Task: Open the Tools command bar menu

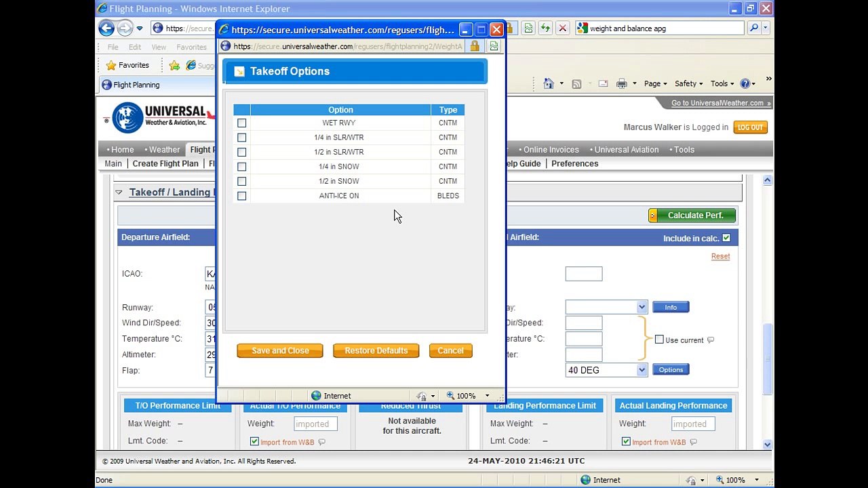Action: pyautogui.click(x=722, y=83)
